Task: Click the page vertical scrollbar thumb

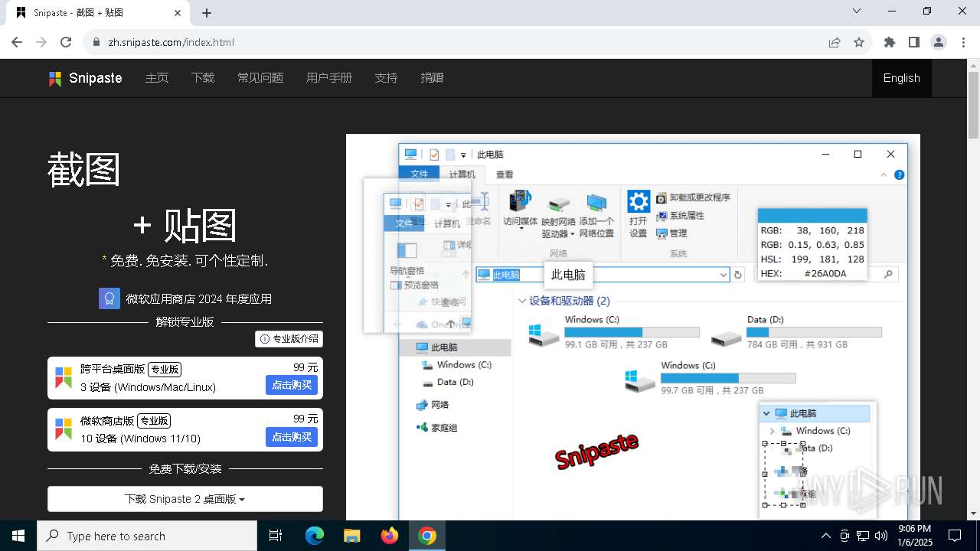Action: click(973, 105)
